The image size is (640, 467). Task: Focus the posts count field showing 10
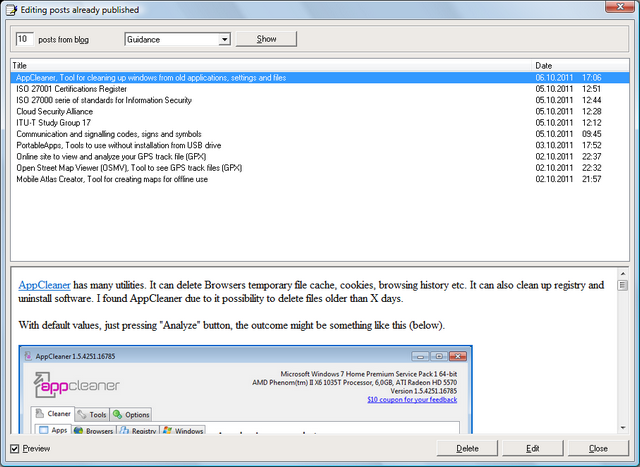click(x=24, y=39)
